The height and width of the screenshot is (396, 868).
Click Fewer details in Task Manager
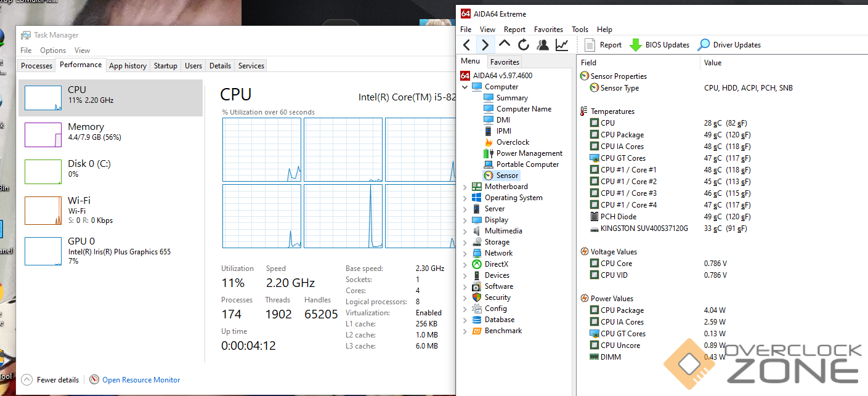point(50,380)
